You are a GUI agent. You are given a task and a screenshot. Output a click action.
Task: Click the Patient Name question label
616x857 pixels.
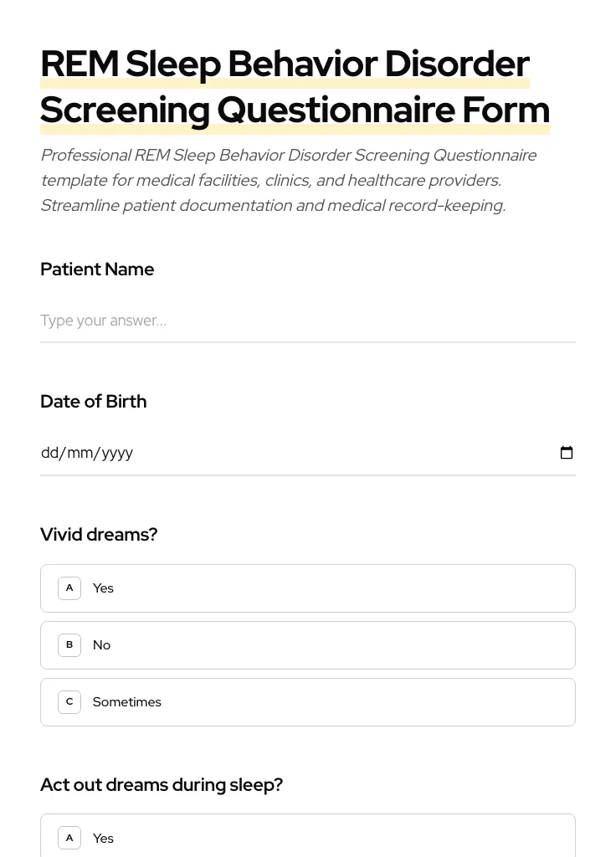(97, 269)
